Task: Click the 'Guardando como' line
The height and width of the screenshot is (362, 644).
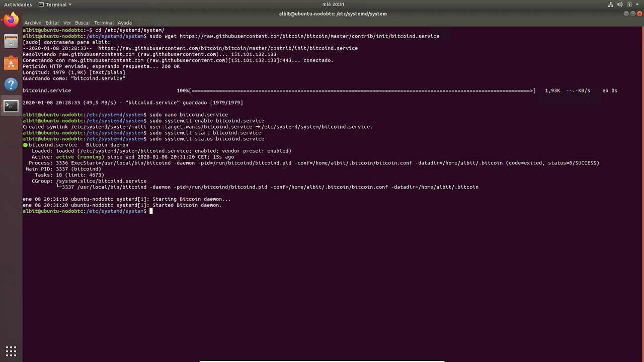Action: [x=74, y=78]
